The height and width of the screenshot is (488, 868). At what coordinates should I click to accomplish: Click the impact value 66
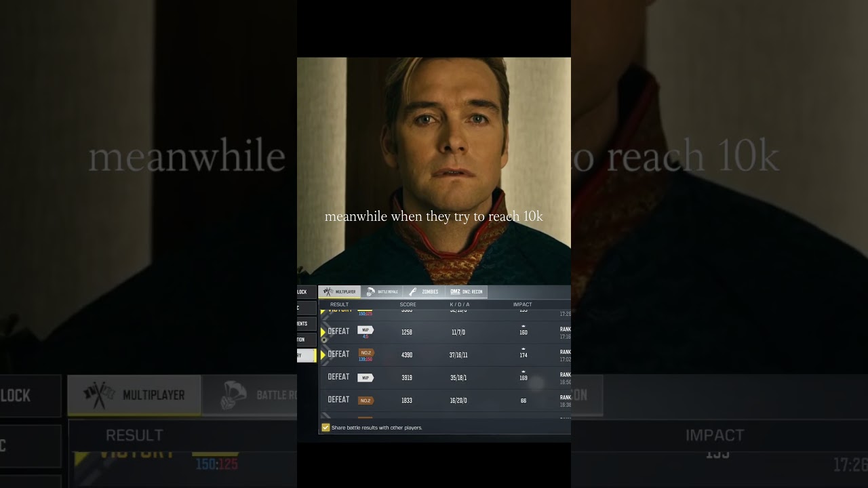[x=524, y=401]
